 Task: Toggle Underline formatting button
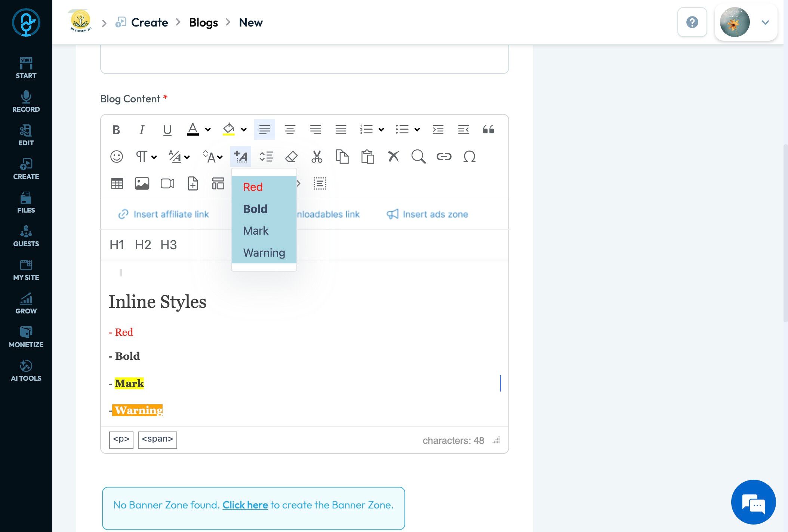point(167,130)
